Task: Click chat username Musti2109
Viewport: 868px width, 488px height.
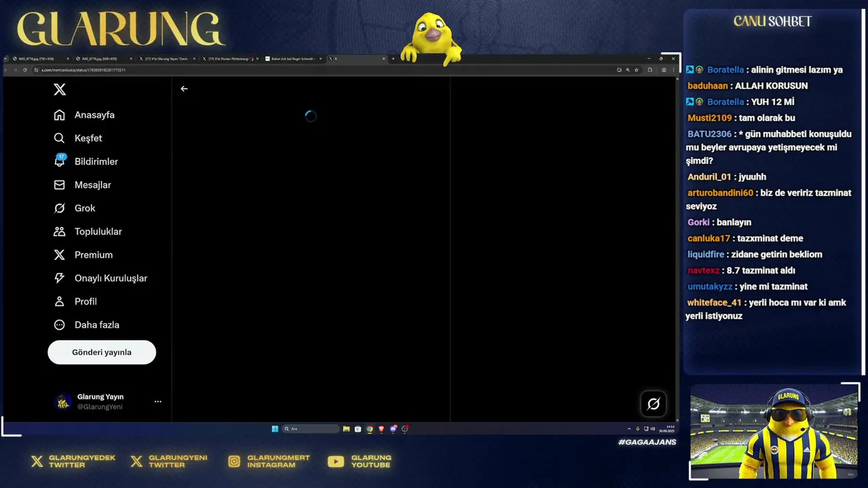Action: [x=710, y=118]
